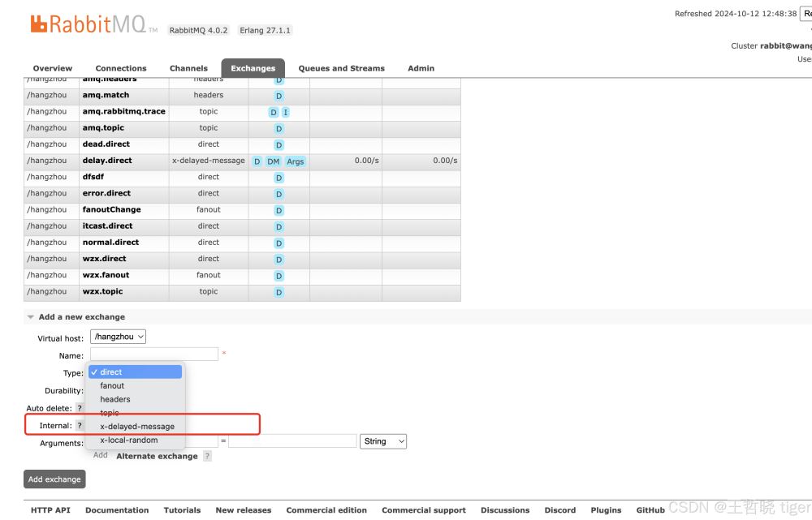Focus the exchange Name input field
This screenshot has height=520, width=812.
coord(154,355)
